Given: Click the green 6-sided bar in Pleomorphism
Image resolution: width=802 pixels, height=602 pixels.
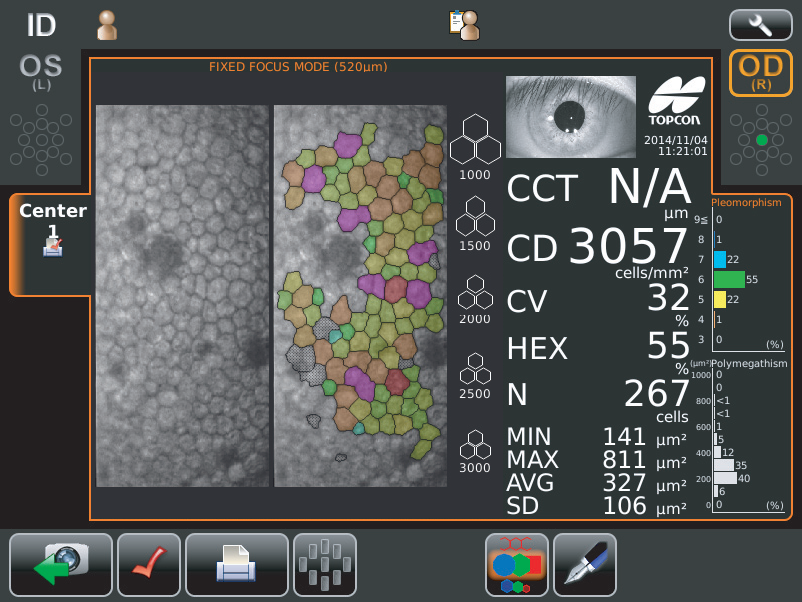Looking at the screenshot, I should click(729, 279).
